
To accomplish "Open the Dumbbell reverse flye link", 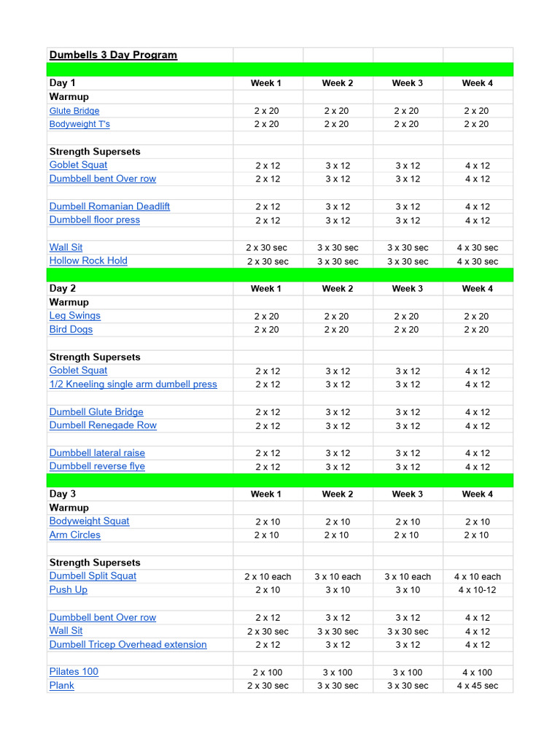I will point(97,466).
